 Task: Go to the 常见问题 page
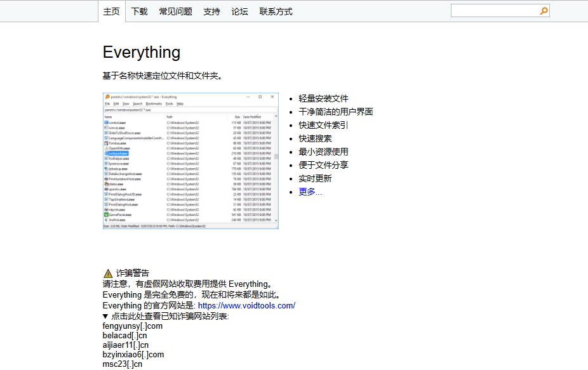click(x=175, y=11)
